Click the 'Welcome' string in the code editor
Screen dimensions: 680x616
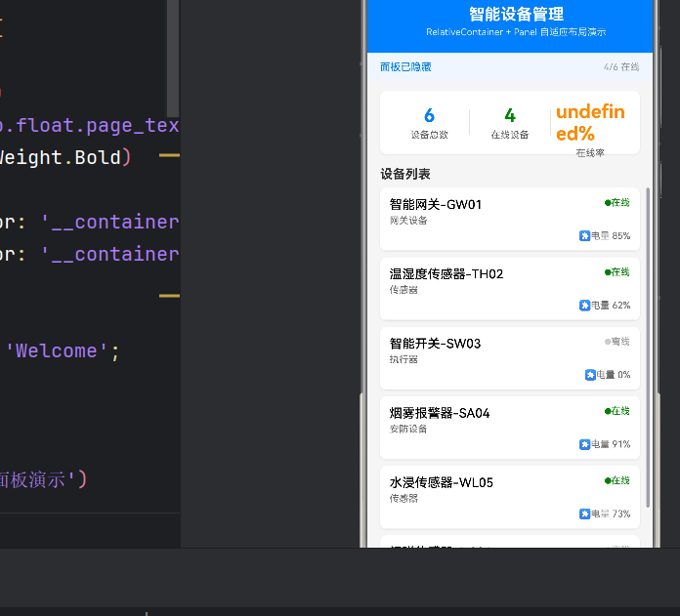(56, 351)
